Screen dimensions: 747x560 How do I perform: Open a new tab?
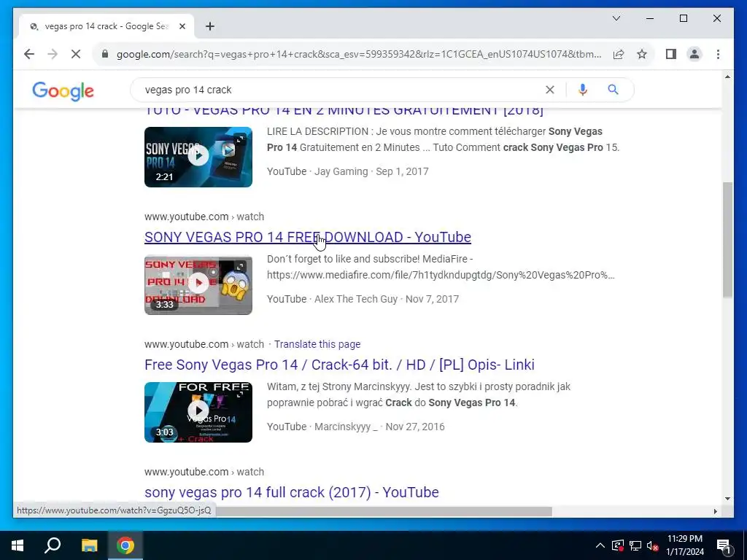point(210,26)
